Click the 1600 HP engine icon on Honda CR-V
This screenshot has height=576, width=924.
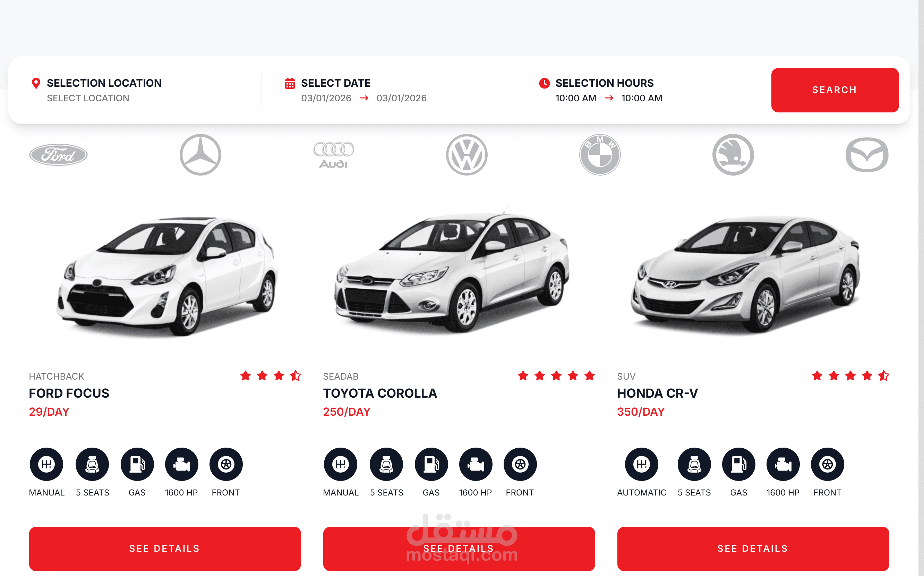[x=783, y=464]
